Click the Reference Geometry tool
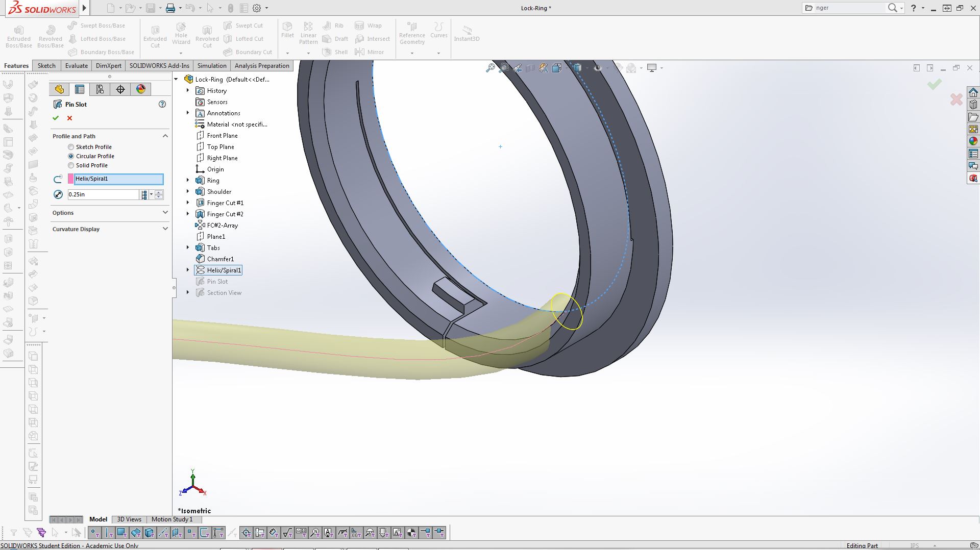The height and width of the screenshot is (550, 980). pyautogui.click(x=412, y=33)
